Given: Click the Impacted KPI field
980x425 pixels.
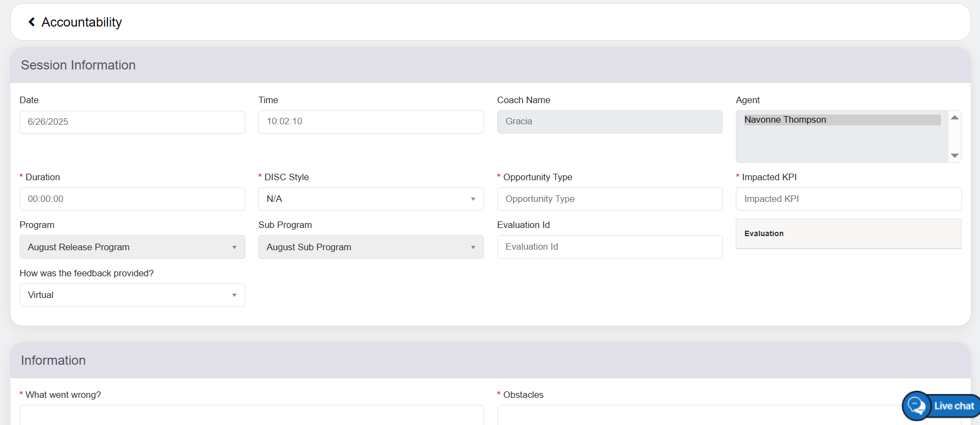Looking at the screenshot, I should coord(848,199).
